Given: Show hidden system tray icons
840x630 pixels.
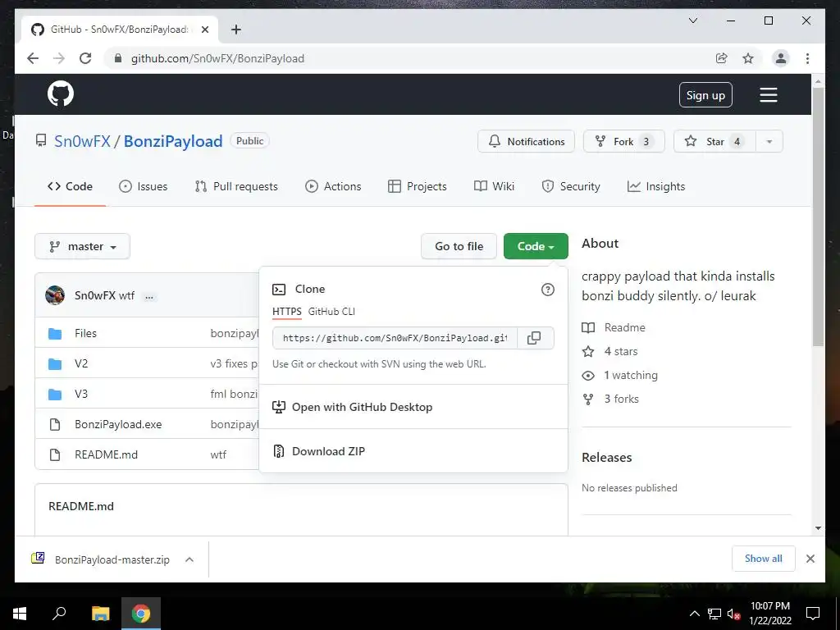Looking at the screenshot, I should click(694, 614).
